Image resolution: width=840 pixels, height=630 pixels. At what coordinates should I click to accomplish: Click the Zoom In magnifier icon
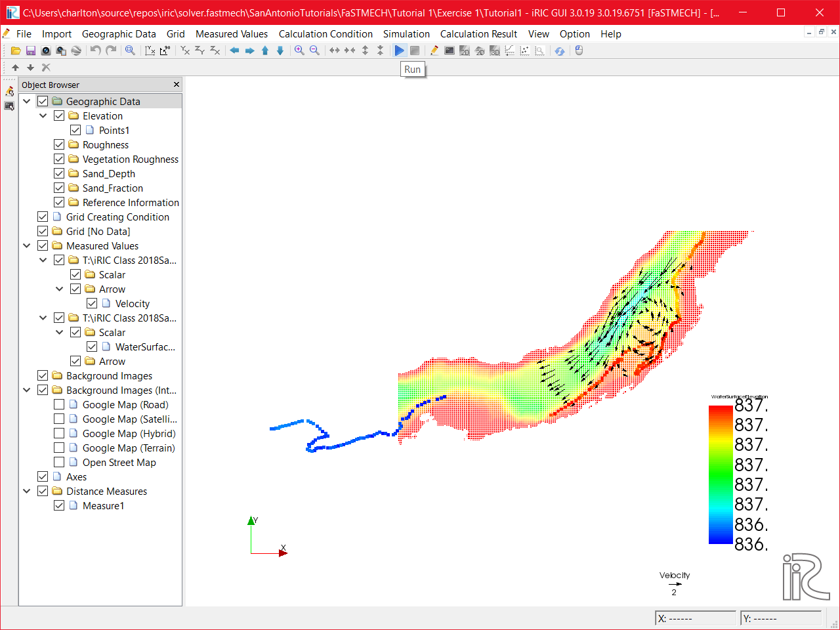[x=299, y=51]
